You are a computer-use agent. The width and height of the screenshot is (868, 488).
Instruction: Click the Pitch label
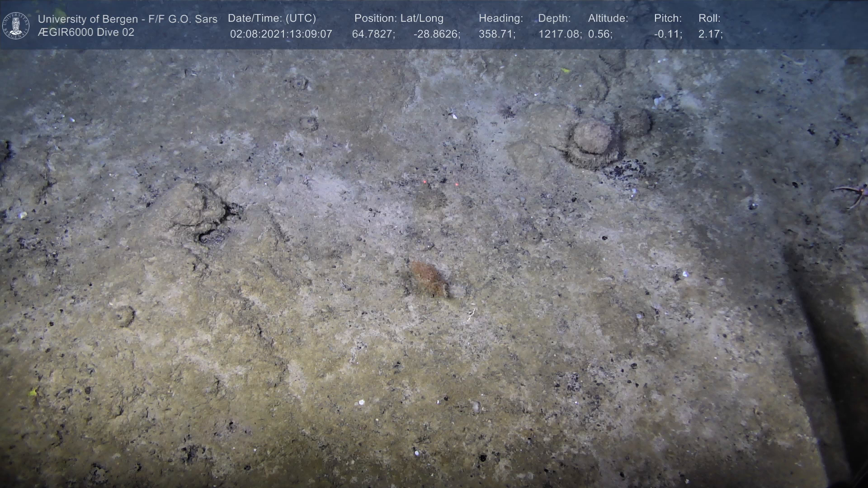(668, 19)
